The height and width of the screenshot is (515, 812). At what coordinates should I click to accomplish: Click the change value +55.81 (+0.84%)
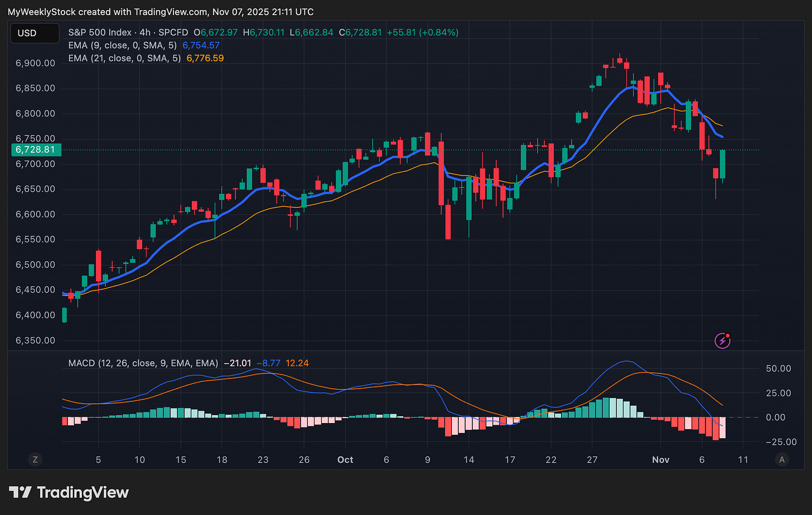pyautogui.click(x=423, y=32)
